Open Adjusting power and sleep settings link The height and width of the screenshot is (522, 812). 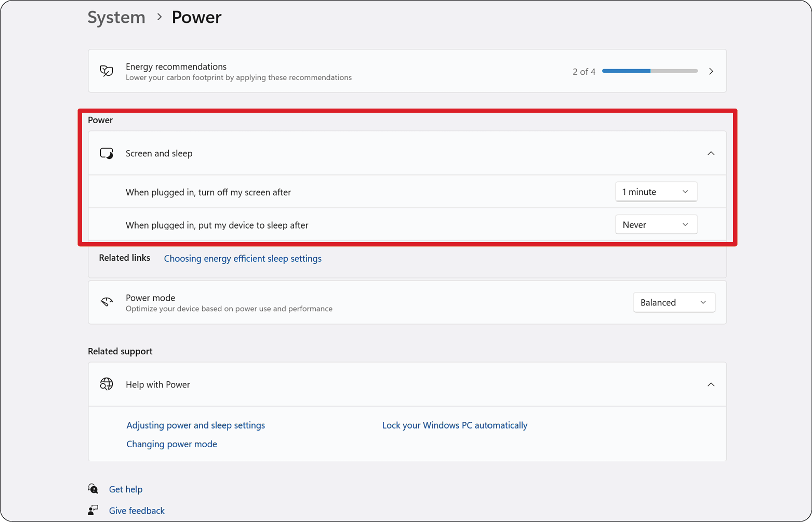pyautogui.click(x=195, y=425)
